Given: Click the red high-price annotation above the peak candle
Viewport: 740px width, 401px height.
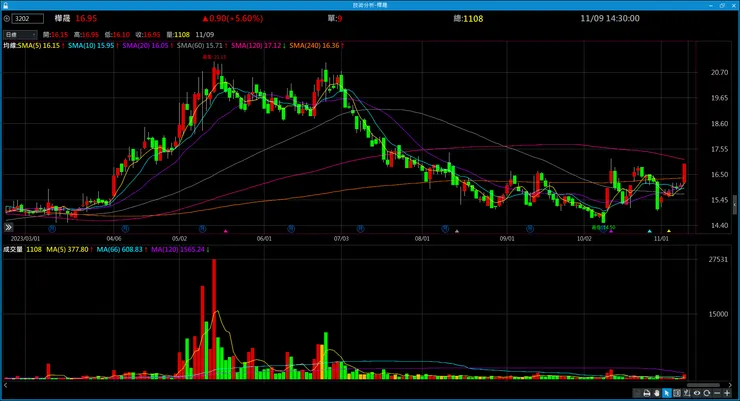Looking at the screenshot, I should [214, 57].
